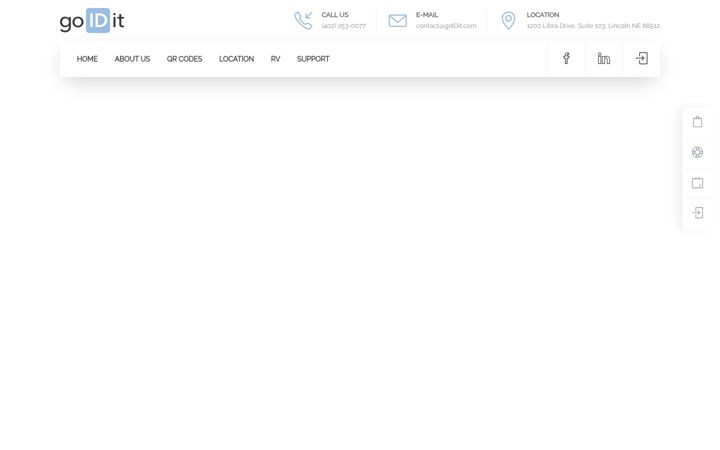Open the LinkedIn page icon

pyautogui.click(x=604, y=58)
